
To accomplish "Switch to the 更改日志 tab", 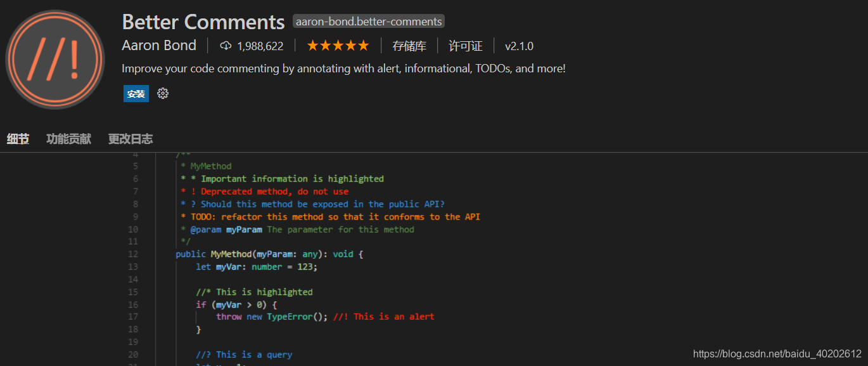I will (x=130, y=139).
